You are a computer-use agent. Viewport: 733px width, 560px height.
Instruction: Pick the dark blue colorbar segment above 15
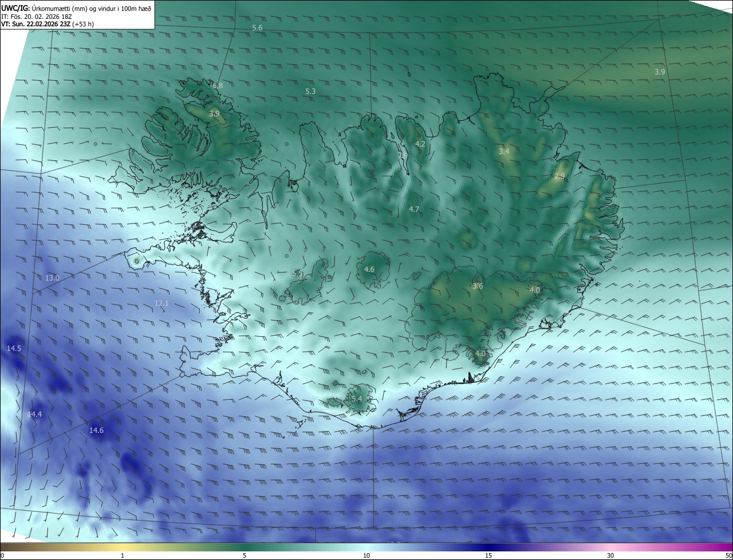pos(488,547)
